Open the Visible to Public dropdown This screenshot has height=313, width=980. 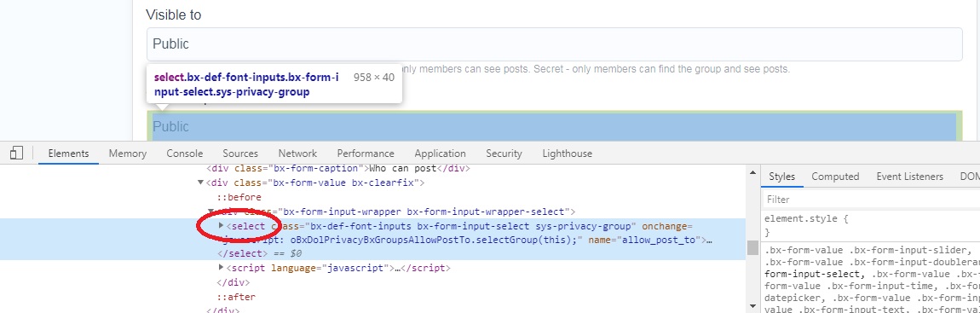coord(555,44)
